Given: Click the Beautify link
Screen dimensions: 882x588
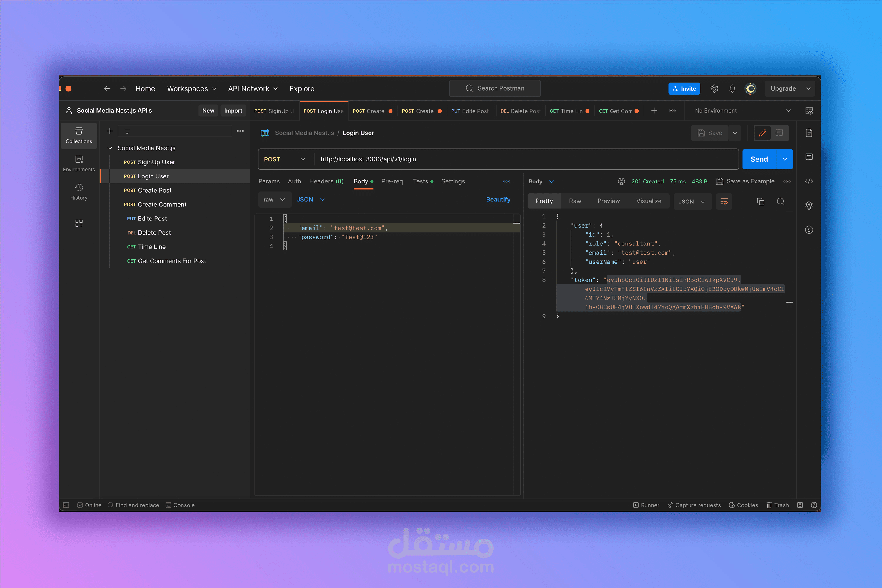Looking at the screenshot, I should point(498,200).
